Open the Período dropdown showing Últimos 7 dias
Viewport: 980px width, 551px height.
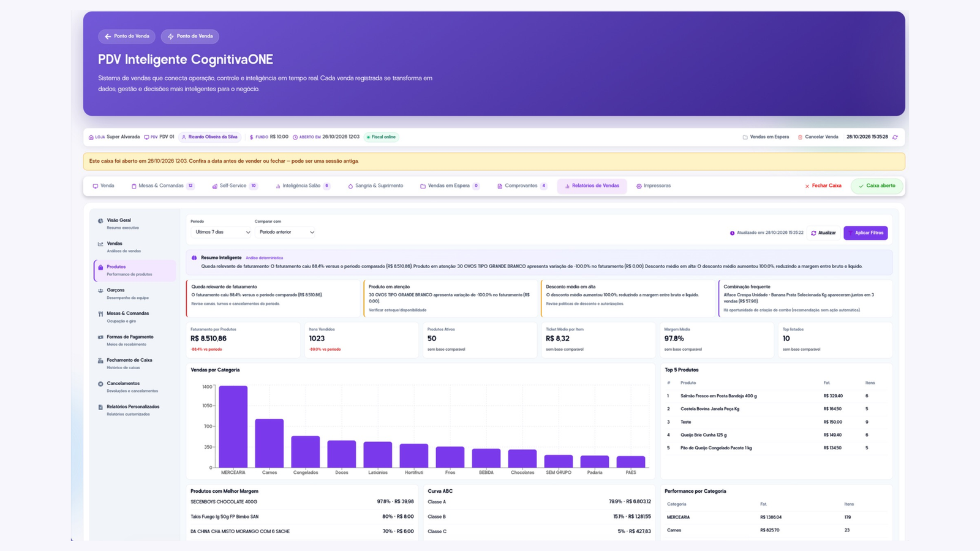pos(222,232)
